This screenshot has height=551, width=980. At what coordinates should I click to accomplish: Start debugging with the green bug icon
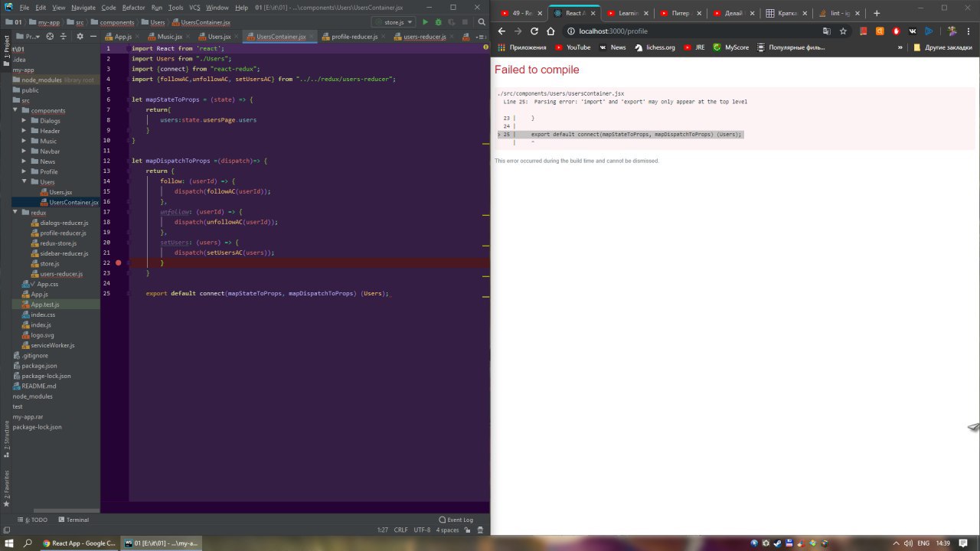click(438, 22)
